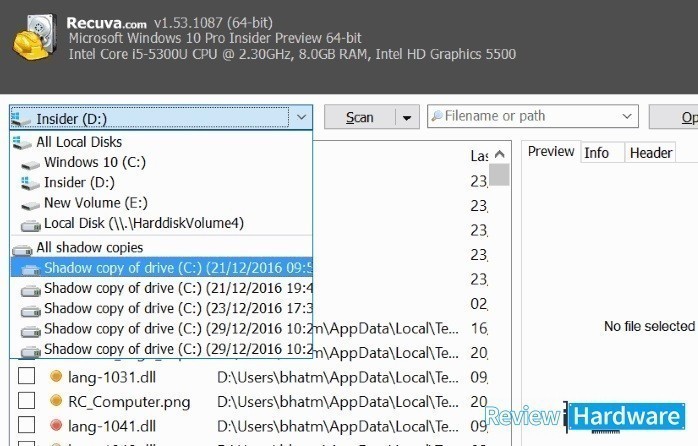Select the lang-1031.dll filename
The height and width of the screenshot is (446, 698).
click(x=112, y=377)
